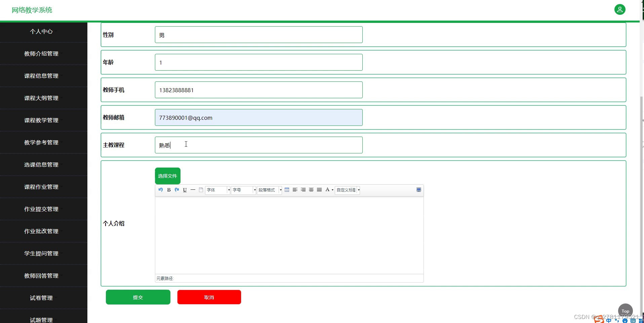
Task: Open 个人中心 in the sidebar
Action: pyautogui.click(x=41, y=31)
